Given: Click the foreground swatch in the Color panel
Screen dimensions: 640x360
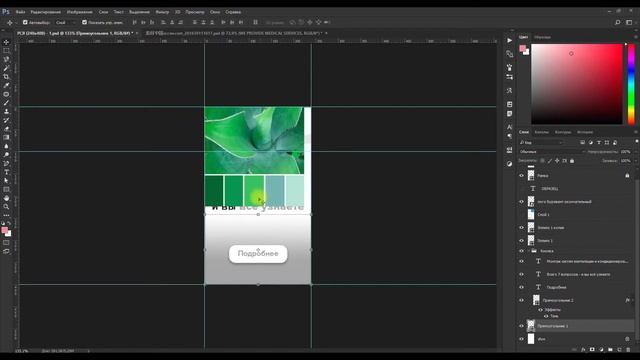Looking at the screenshot, I should (522, 49).
